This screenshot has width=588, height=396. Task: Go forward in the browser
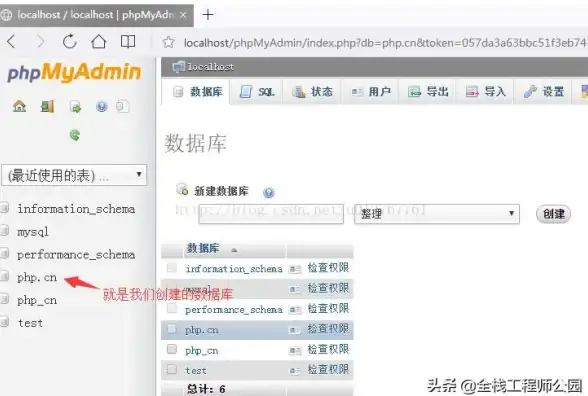point(40,42)
